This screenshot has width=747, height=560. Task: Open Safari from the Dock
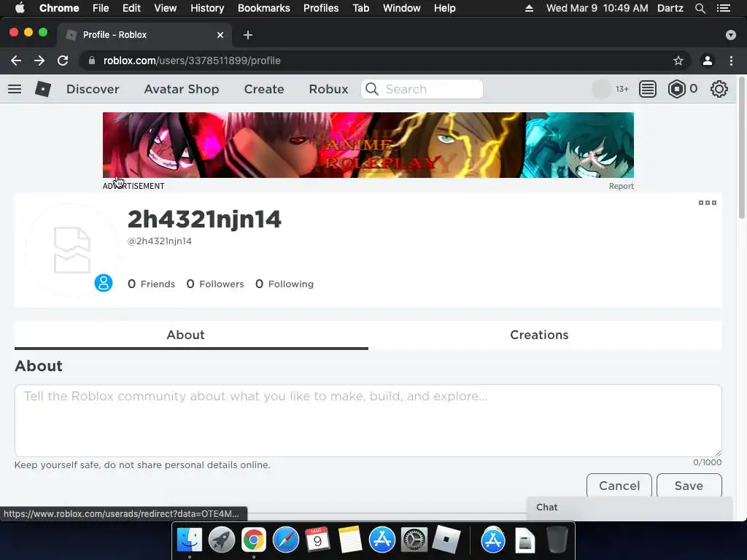tap(286, 540)
